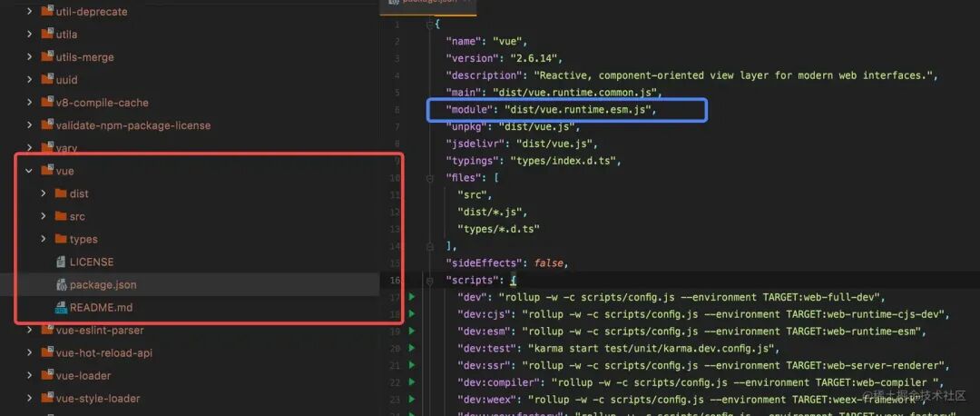Select the vue-eslint-parser folder name
This screenshot has height=416, width=980.
click(x=100, y=330)
